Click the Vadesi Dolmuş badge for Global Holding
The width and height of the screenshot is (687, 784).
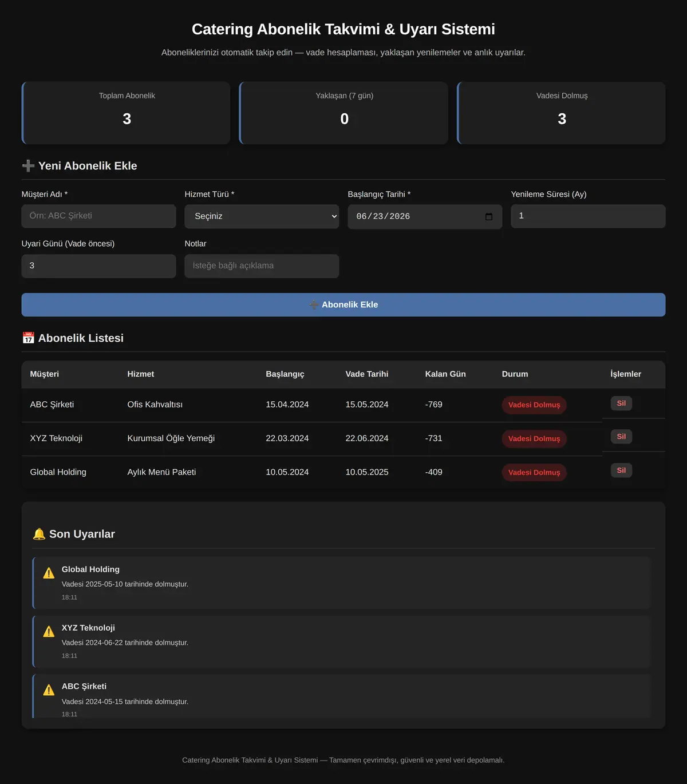coord(534,473)
